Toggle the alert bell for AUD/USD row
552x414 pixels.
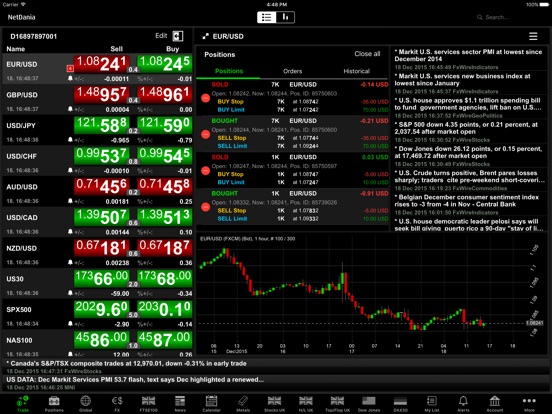pyautogui.click(x=70, y=201)
